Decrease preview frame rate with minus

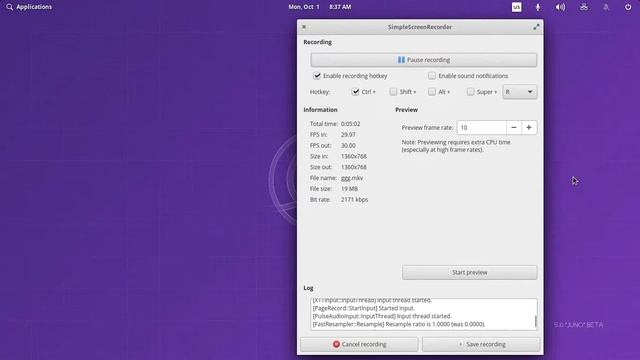pos(514,128)
